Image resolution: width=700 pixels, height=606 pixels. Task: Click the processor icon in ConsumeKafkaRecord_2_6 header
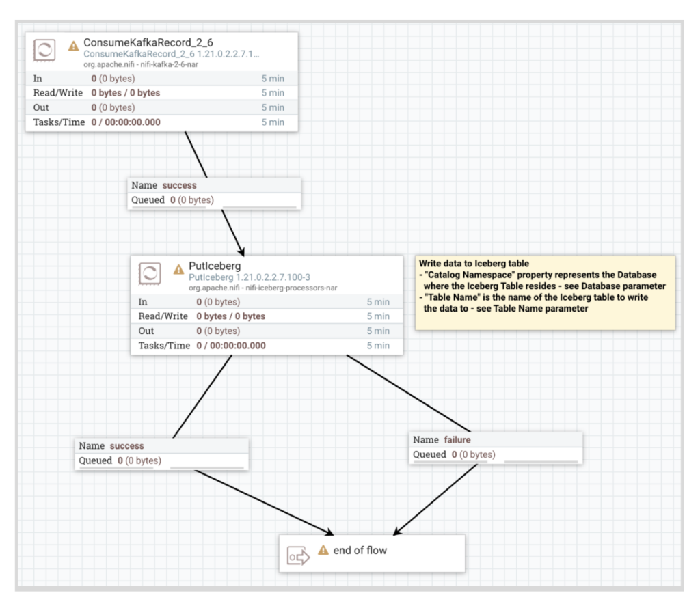point(43,50)
